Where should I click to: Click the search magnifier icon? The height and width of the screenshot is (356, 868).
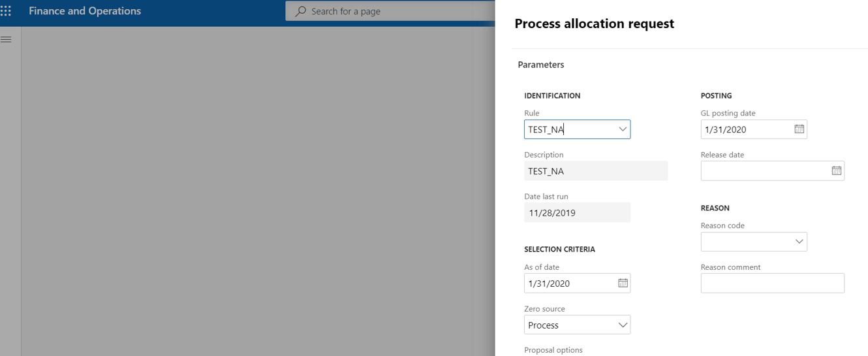(300, 11)
